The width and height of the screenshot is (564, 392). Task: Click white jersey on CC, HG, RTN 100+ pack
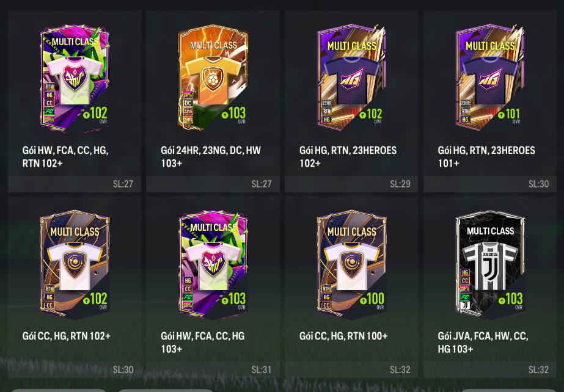pyautogui.click(x=351, y=266)
